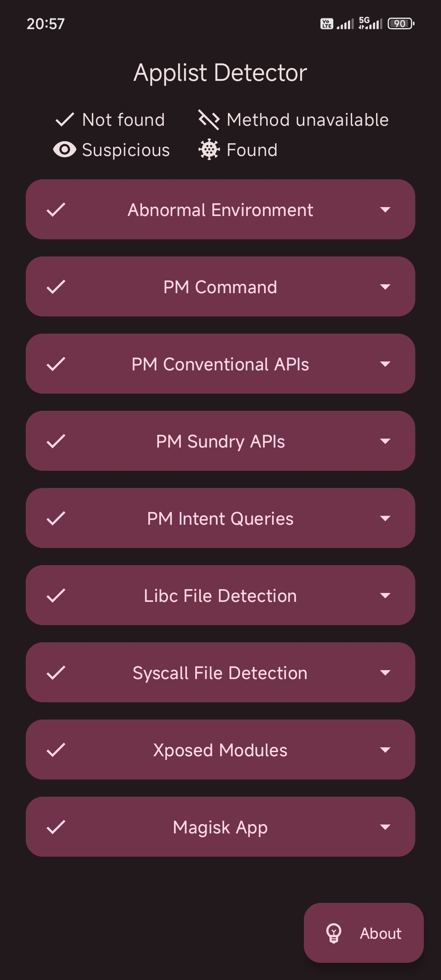Open the Libc File Detection section
This screenshot has width=441, height=980.
[x=220, y=595]
